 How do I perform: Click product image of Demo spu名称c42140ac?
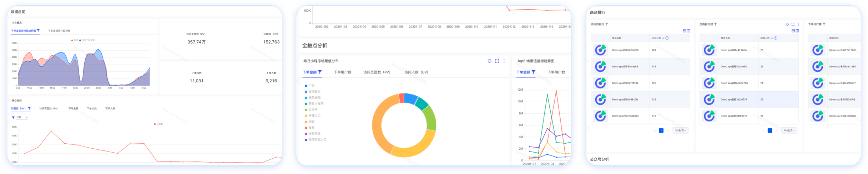pos(709,50)
